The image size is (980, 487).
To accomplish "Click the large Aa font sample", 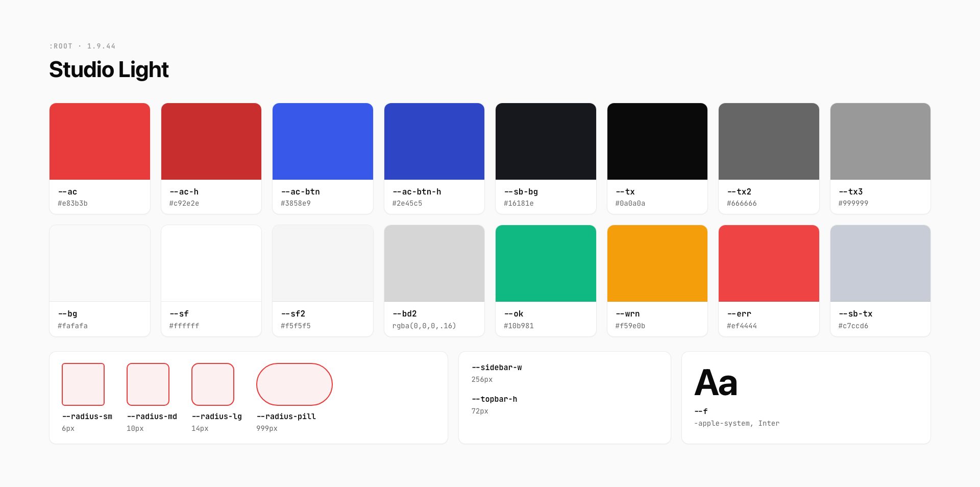I will [x=716, y=383].
